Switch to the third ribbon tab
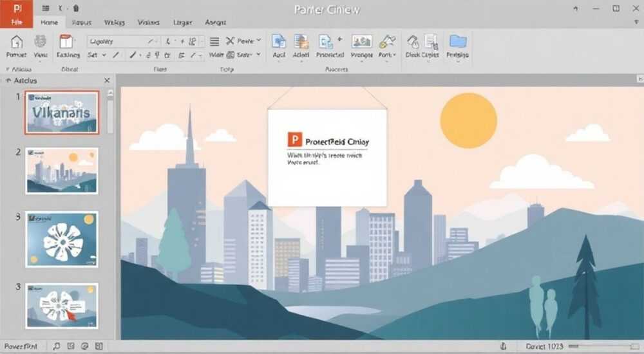644x354 pixels. 81,23
